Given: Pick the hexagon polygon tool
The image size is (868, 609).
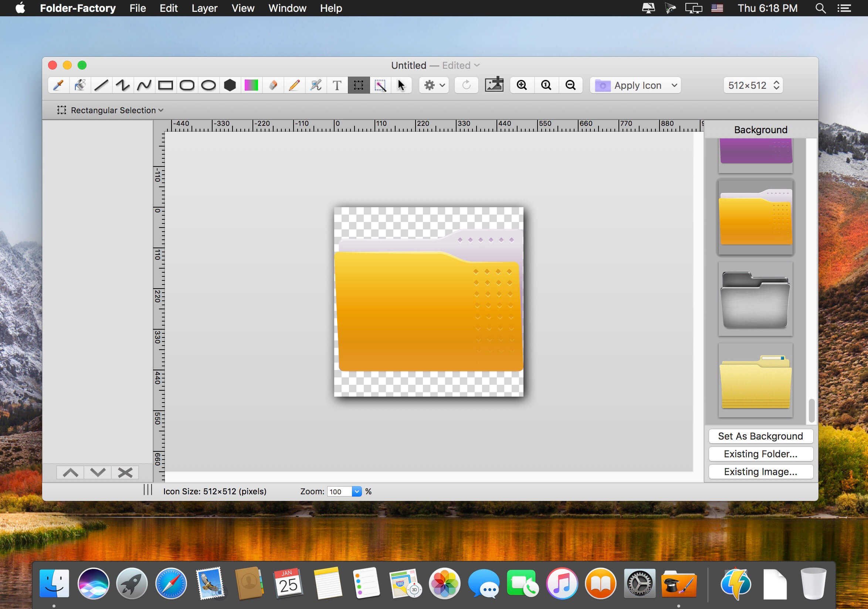Looking at the screenshot, I should pos(230,85).
